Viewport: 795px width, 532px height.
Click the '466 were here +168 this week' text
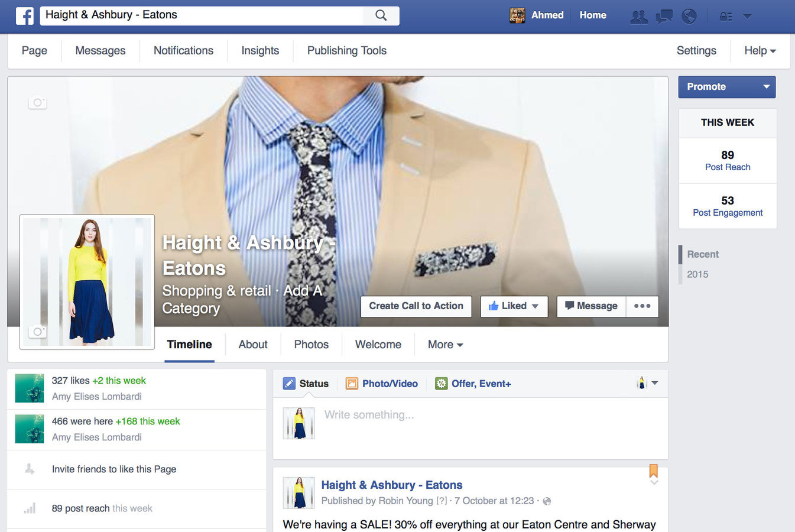tap(116, 421)
